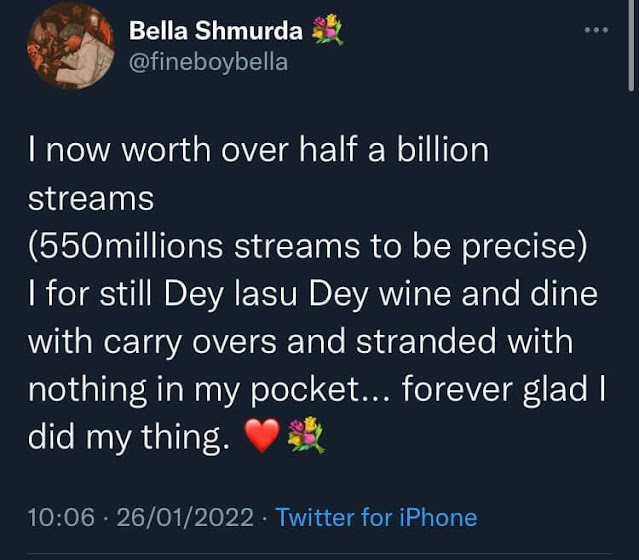The width and height of the screenshot is (639, 560).
Task: Click the red heart emoji in the tweet
Action: point(262,438)
